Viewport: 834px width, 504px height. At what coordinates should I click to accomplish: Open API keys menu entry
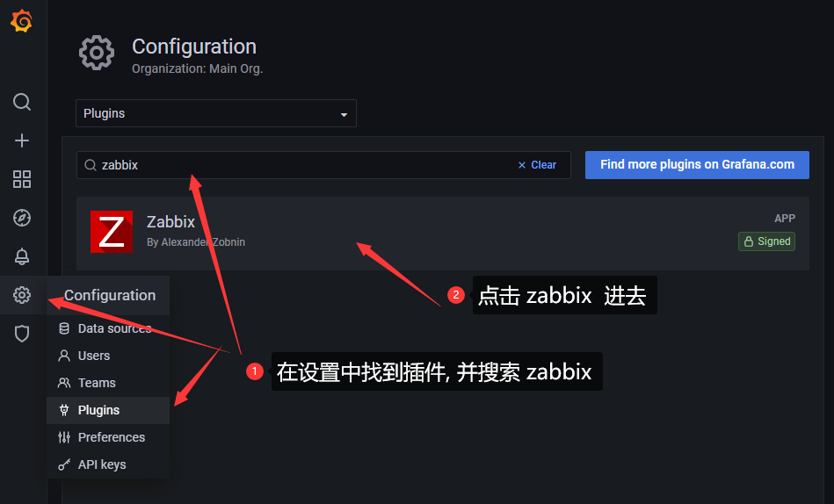(x=102, y=464)
